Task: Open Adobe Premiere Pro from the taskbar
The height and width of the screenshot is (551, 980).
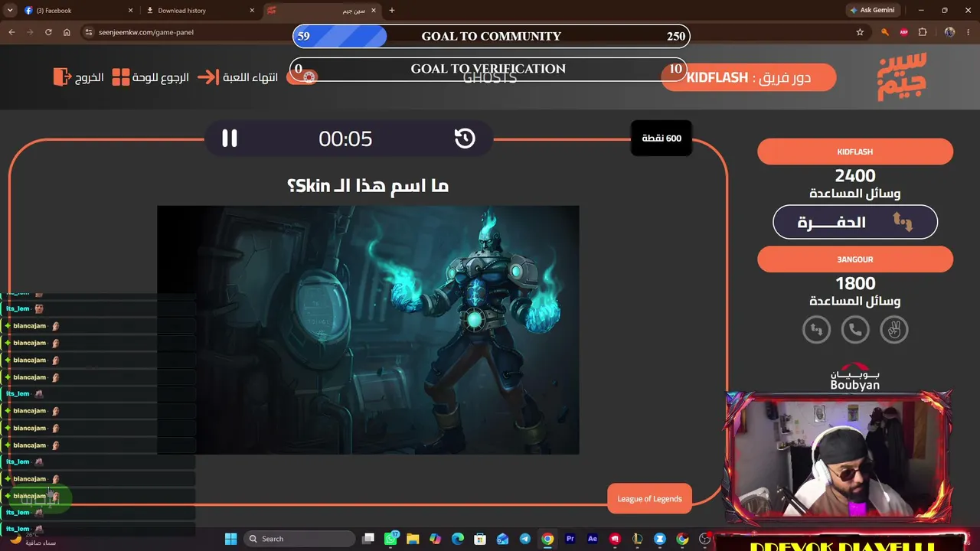Action: click(570, 539)
